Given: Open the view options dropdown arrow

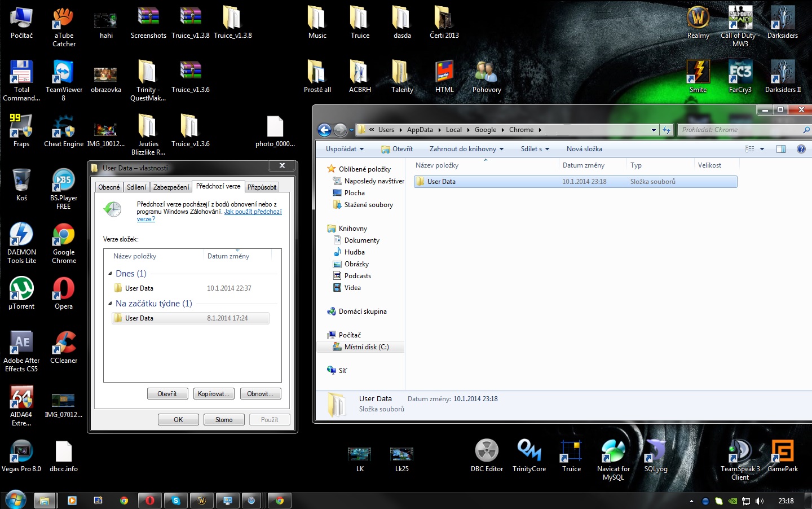Looking at the screenshot, I should [762, 149].
